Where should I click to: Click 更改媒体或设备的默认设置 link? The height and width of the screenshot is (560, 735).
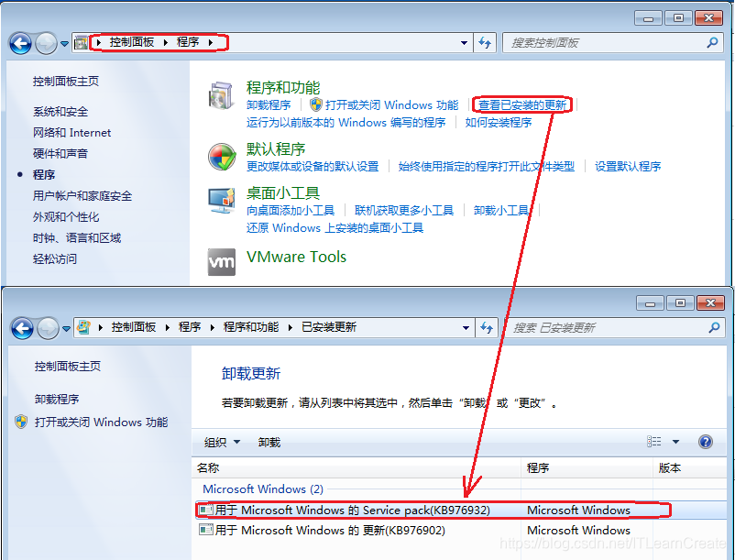313,167
